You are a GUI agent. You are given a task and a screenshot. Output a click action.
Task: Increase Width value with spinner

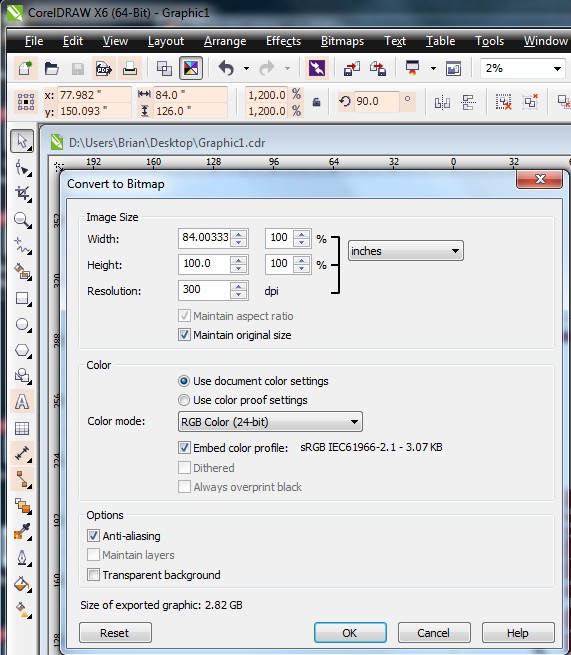coord(239,235)
